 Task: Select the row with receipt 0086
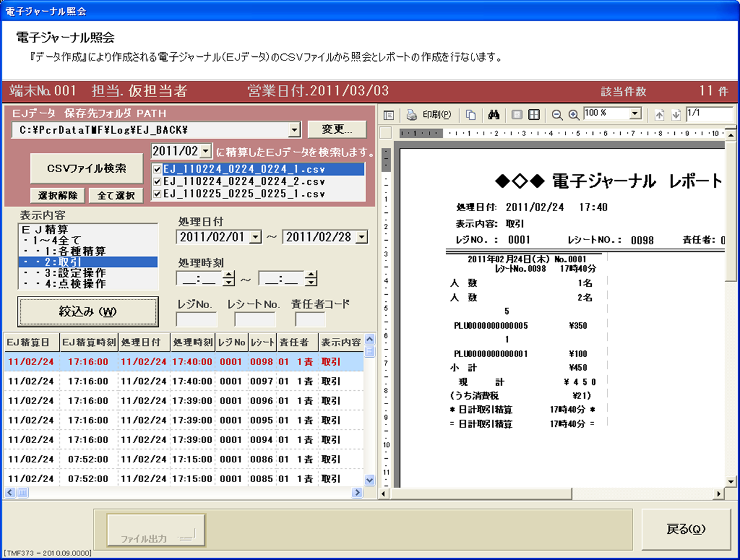coord(184,459)
